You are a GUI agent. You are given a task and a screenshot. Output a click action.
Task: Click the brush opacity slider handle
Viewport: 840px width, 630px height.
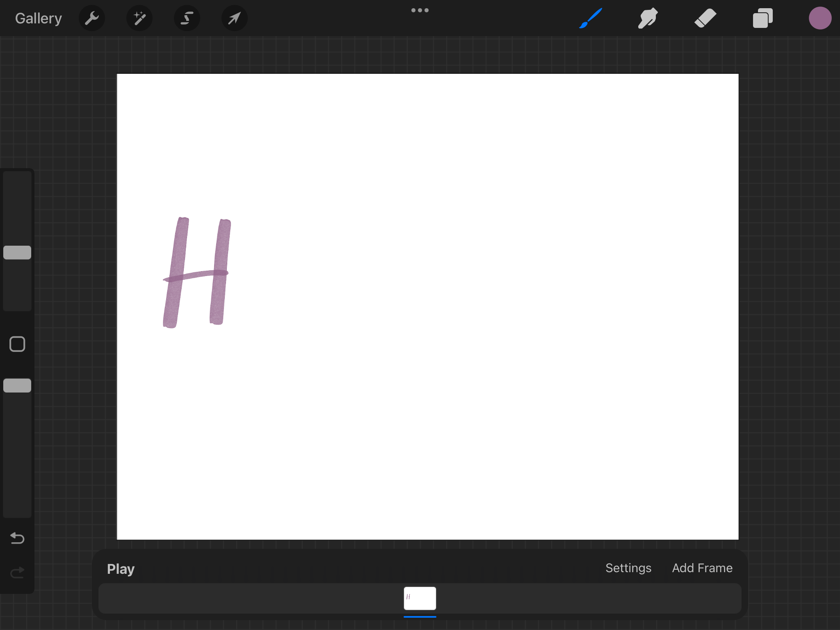17,386
